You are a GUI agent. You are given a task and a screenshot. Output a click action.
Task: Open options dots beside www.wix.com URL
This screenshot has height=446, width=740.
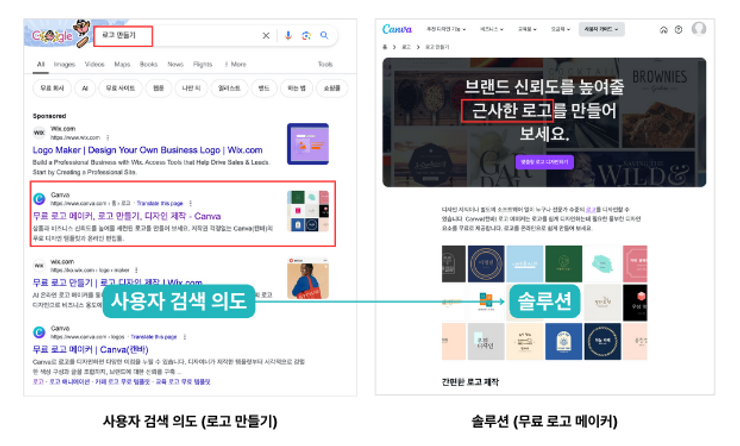click(108, 138)
